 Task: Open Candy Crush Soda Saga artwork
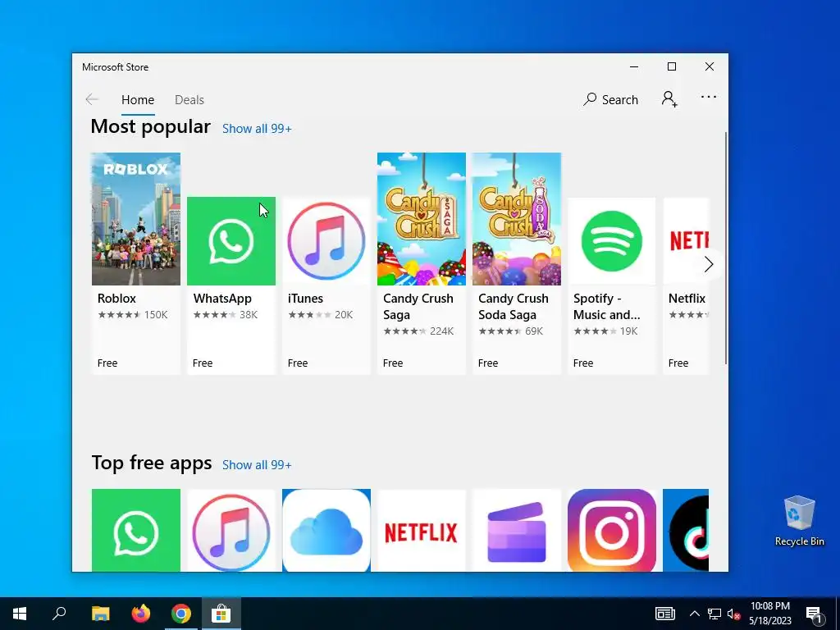517,218
